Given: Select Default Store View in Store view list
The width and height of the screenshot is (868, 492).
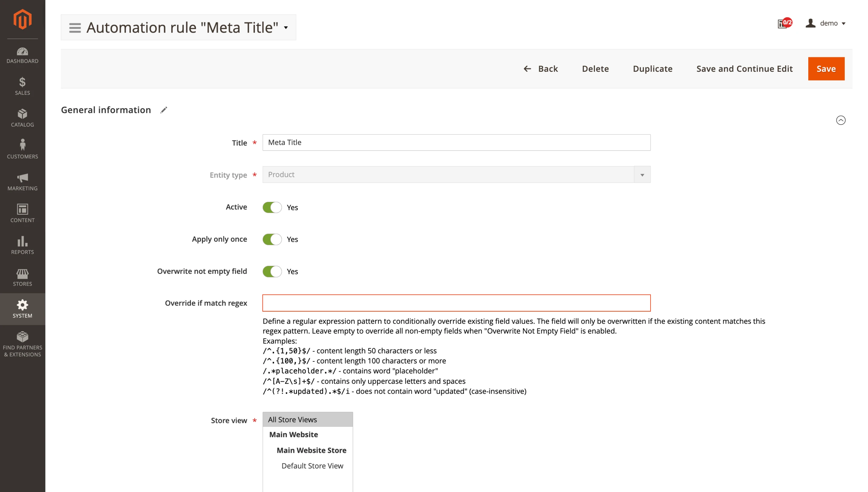Looking at the screenshot, I should coord(312,466).
